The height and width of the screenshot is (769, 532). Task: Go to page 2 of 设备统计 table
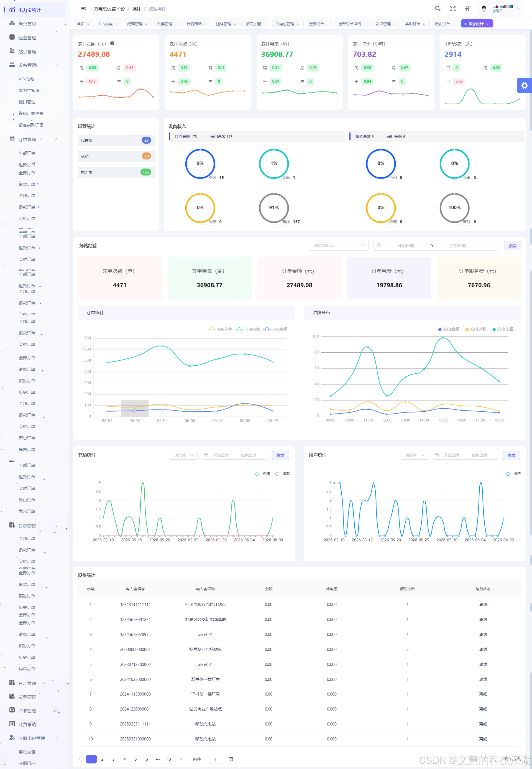coord(102,759)
